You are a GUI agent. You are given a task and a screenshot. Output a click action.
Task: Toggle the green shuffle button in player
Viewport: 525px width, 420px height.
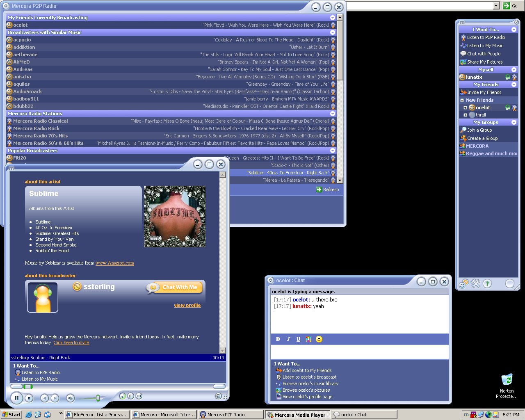tap(122, 396)
